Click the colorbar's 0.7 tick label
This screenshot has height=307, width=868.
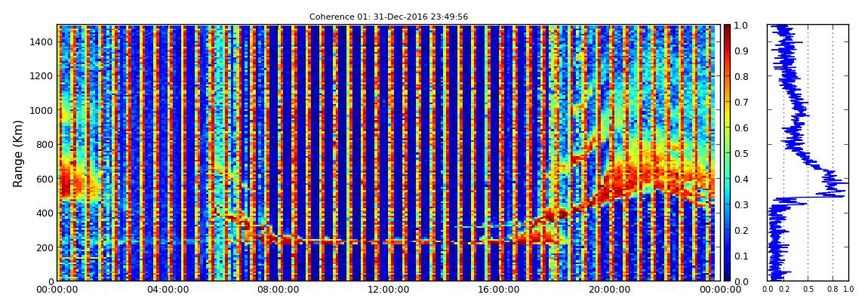(740, 102)
